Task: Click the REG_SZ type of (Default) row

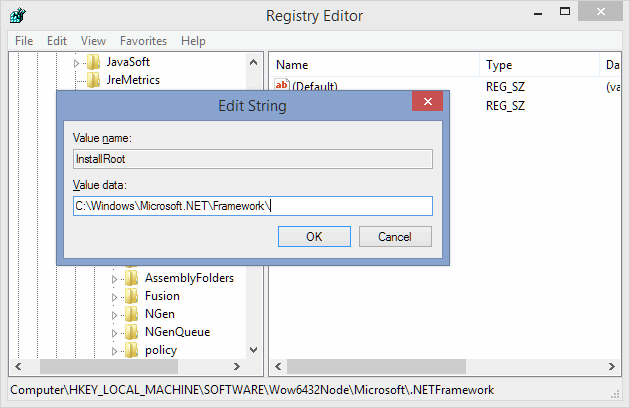Action: pos(505,86)
